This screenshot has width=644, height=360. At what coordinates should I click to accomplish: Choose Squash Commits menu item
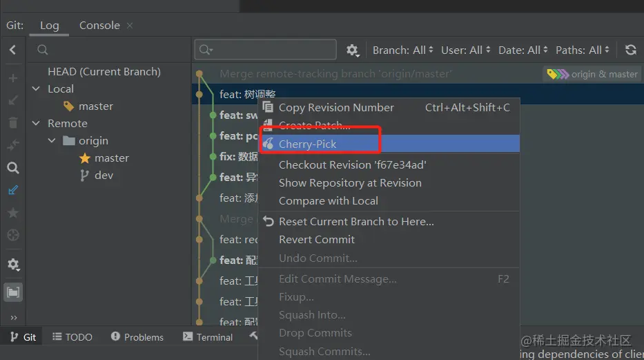click(x=389, y=352)
